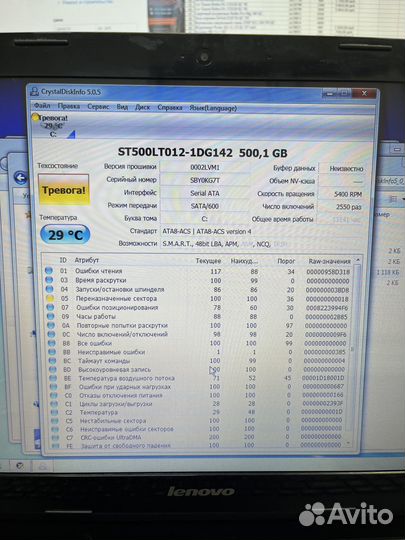Select the Таймаут команды attribute name
The width and height of the screenshot is (405, 540).
pos(104,361)
